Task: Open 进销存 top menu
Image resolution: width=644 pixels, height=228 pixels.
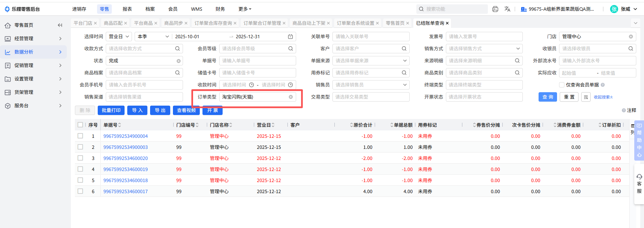Action: coord(79,9)
